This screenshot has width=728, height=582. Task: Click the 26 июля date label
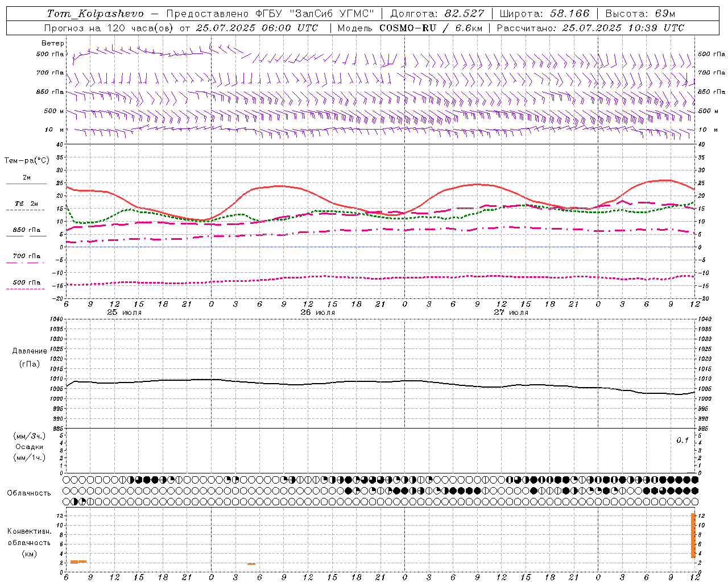[x=317, y=312]
